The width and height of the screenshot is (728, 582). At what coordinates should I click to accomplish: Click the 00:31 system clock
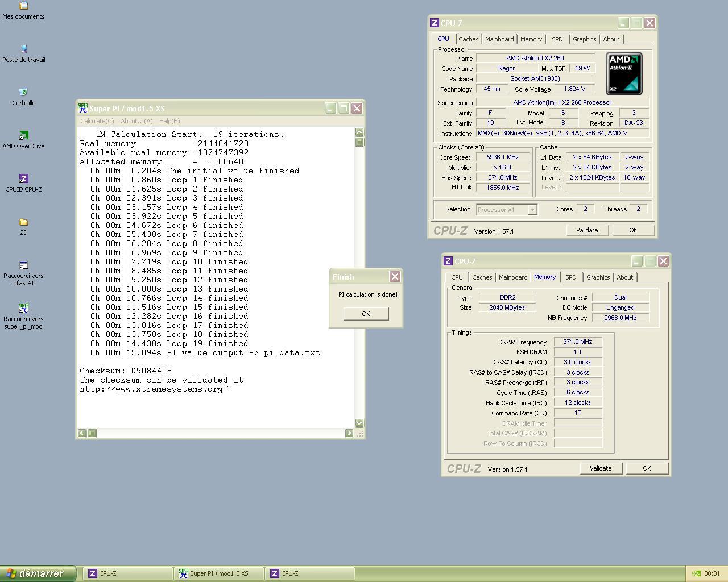(x=712, y=573)
